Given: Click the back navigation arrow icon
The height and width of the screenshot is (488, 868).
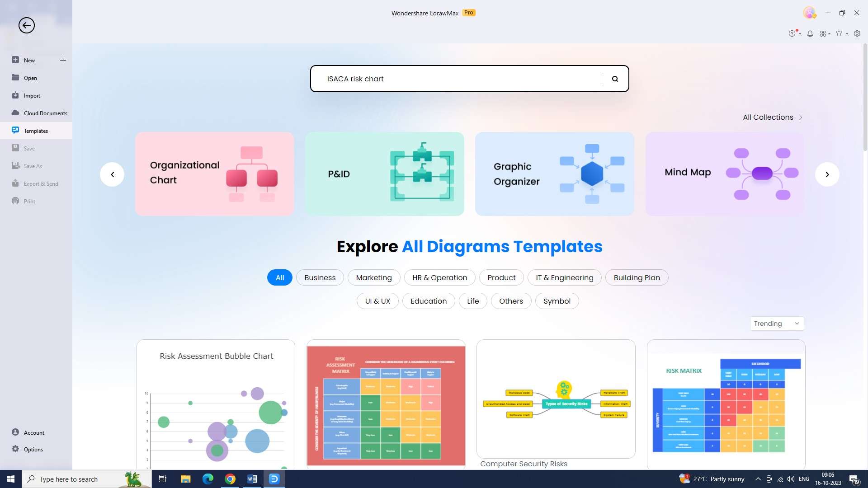Looking at the screenshot, I should [x=27, y=26].
